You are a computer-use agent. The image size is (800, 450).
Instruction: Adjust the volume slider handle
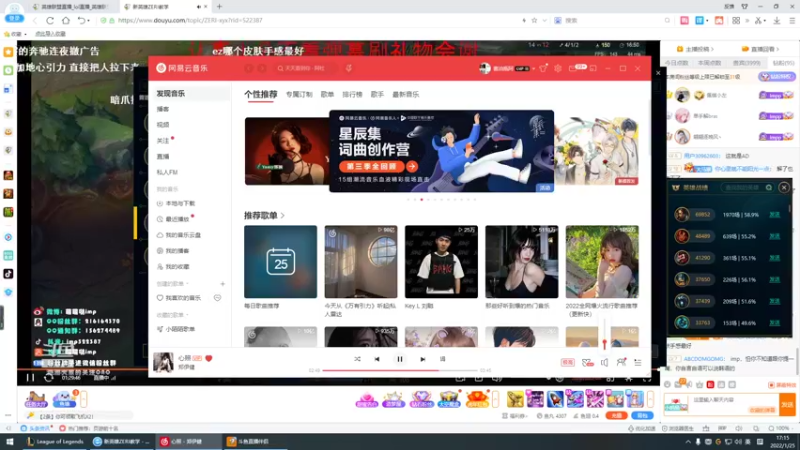(x=605, y=342)
